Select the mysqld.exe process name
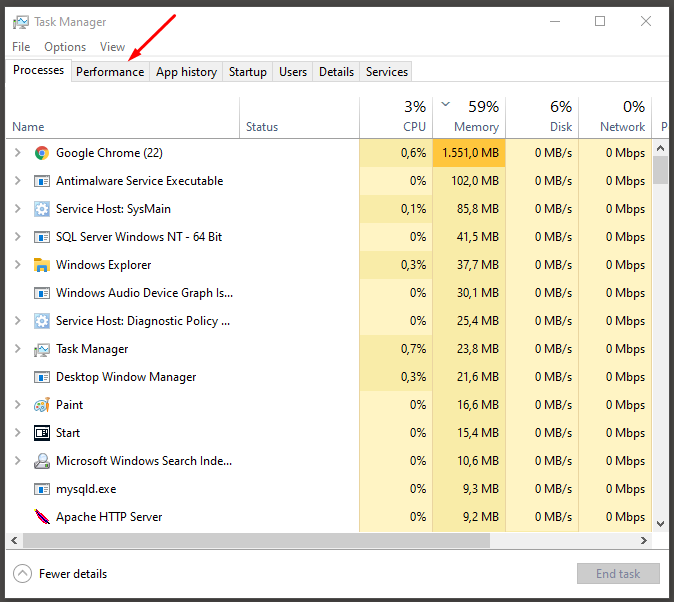This screenshot has height=602, width=674. coord(86,489)
